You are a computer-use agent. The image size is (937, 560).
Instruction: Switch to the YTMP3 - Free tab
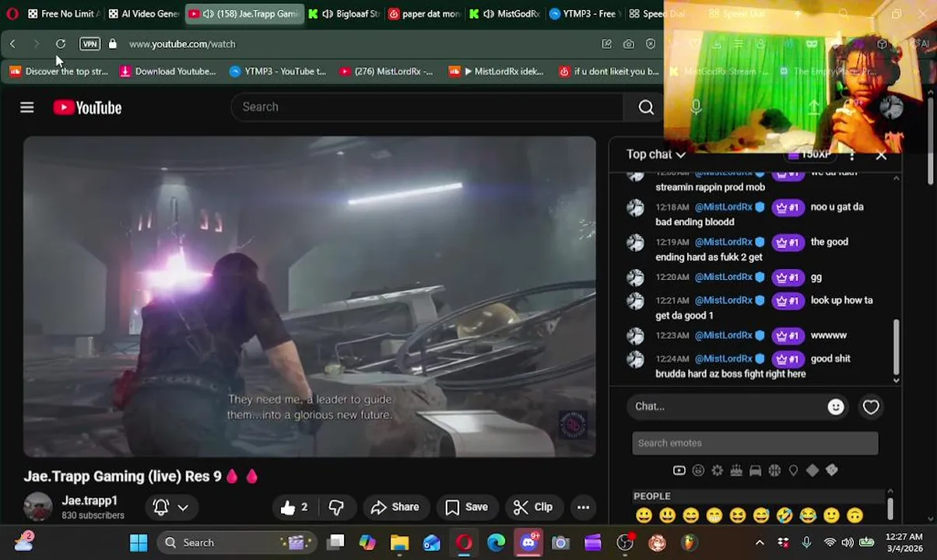(x=584, y=14)
